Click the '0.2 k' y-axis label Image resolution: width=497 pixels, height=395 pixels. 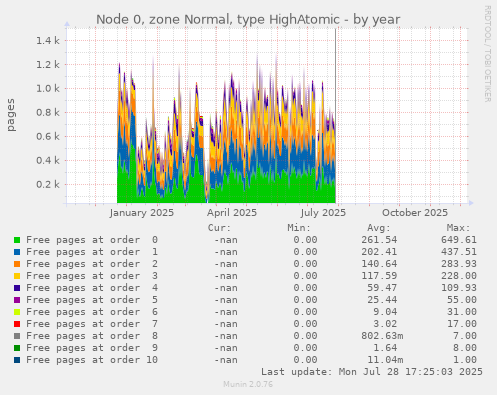48,184
